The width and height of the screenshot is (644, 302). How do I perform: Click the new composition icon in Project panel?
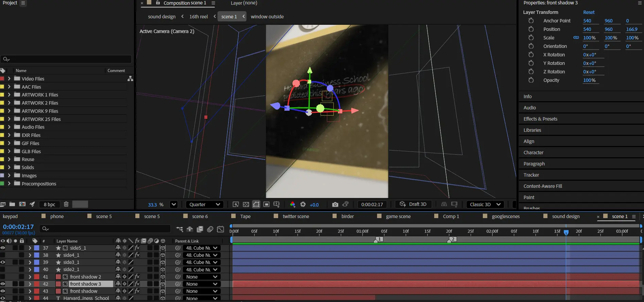(x=22, y=204)
